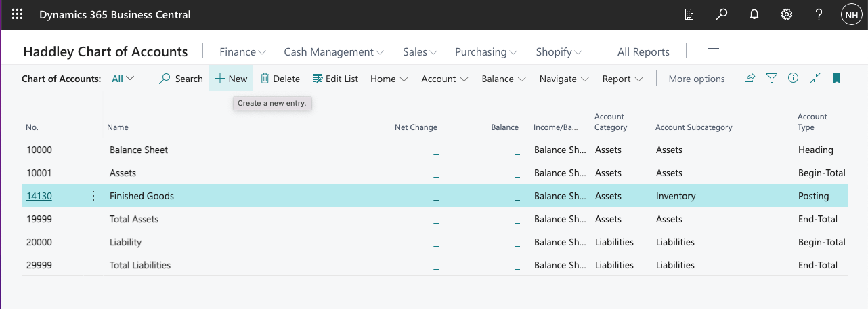
Task: Open the NH user profile avatar
Action: (x=850, y=14)
